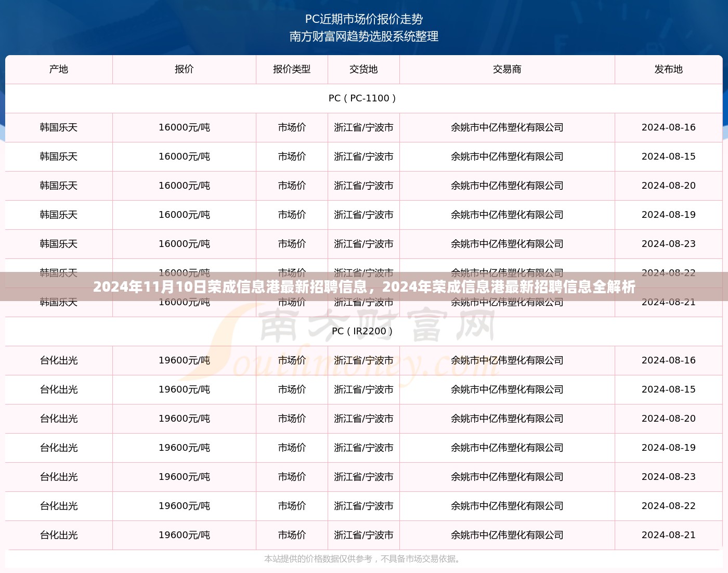This screenshot has height=573, width=728.
Task: Click 2024-08-20 date in the 韩国乐天 section
Action: pyautogui.click(x=668, y=186)
